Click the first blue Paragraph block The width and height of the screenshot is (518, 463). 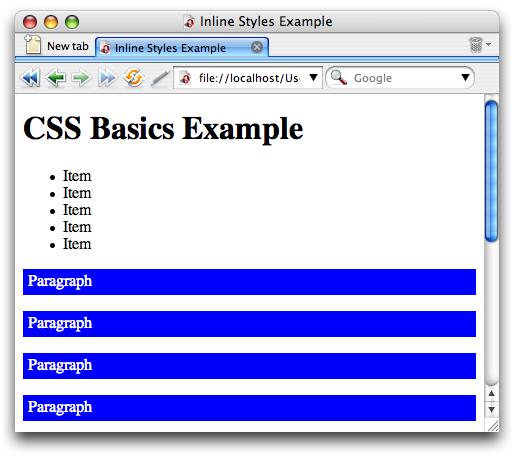tap(249, 282)
